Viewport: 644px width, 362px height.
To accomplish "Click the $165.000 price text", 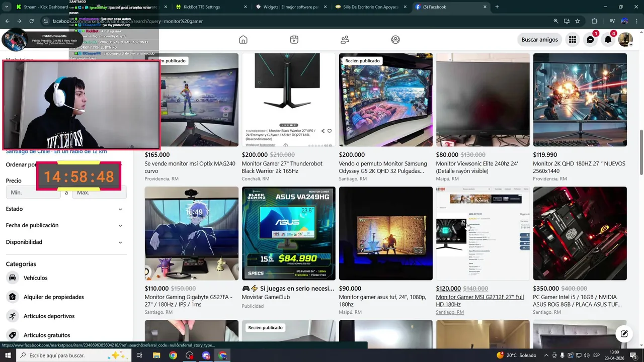I will click(x=157, y=155).
